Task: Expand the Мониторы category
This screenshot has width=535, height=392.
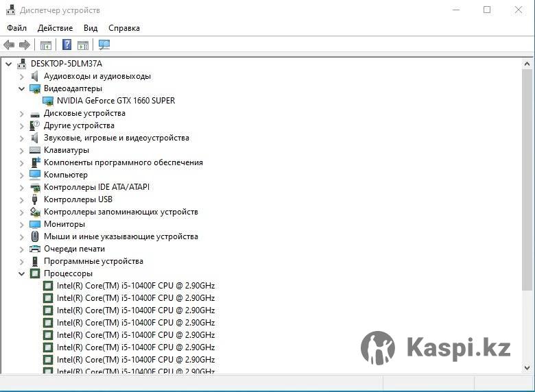Action: pyautogui.click(x=22, y=224)
